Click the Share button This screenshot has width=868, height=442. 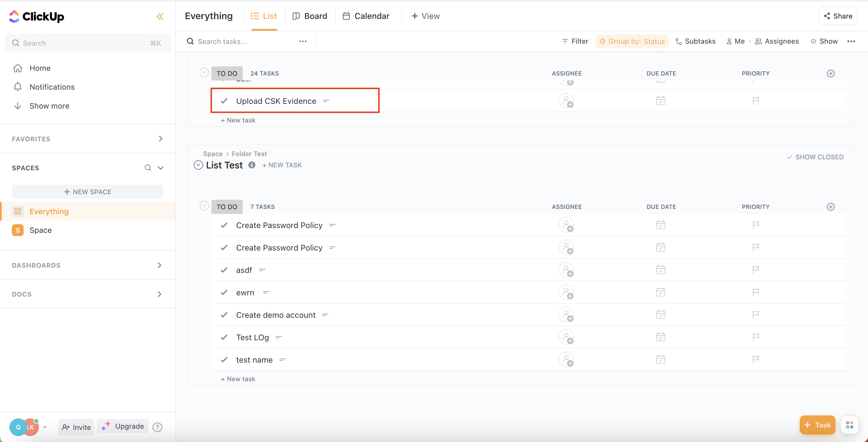point(838,16)
